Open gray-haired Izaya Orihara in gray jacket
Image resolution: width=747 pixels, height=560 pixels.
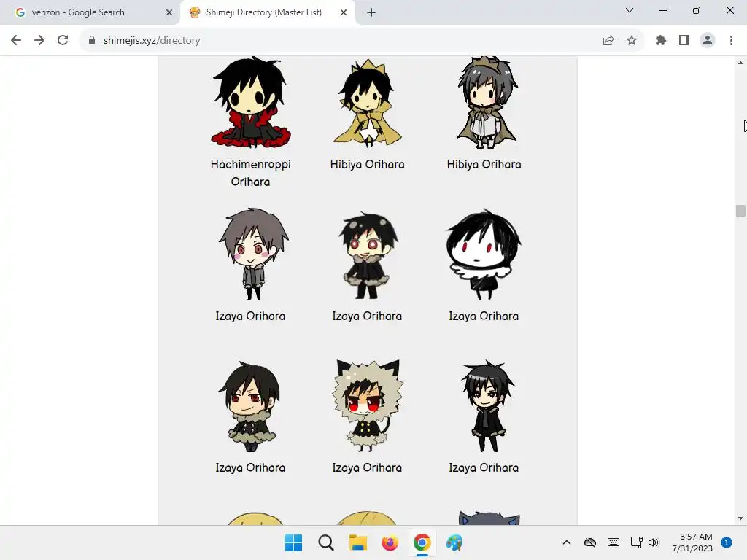click(252, 254)
